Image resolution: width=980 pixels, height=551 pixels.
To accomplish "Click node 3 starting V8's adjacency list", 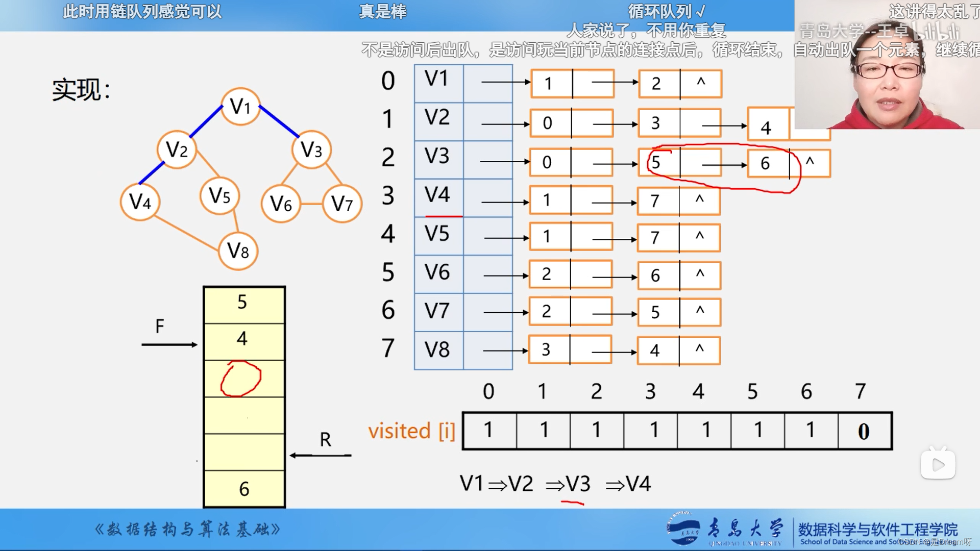I will pos(570,349).
